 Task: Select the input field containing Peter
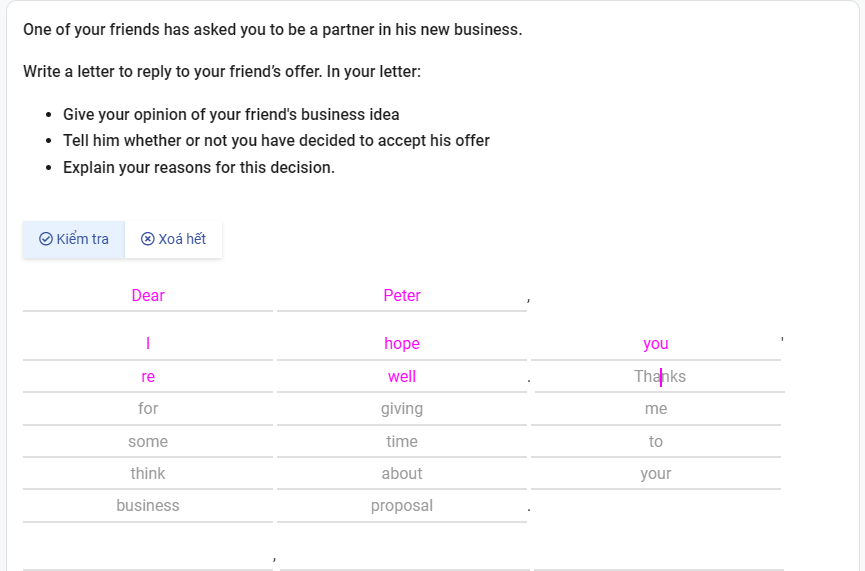click(x=402, y=296)
